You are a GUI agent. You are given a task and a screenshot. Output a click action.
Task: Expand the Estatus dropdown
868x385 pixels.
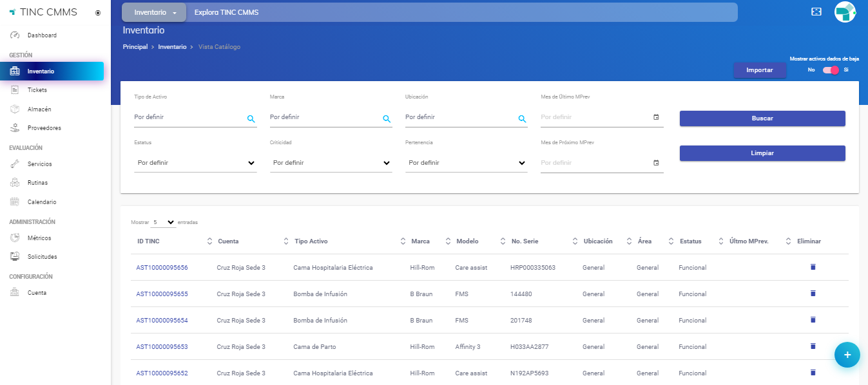point(195,163)
